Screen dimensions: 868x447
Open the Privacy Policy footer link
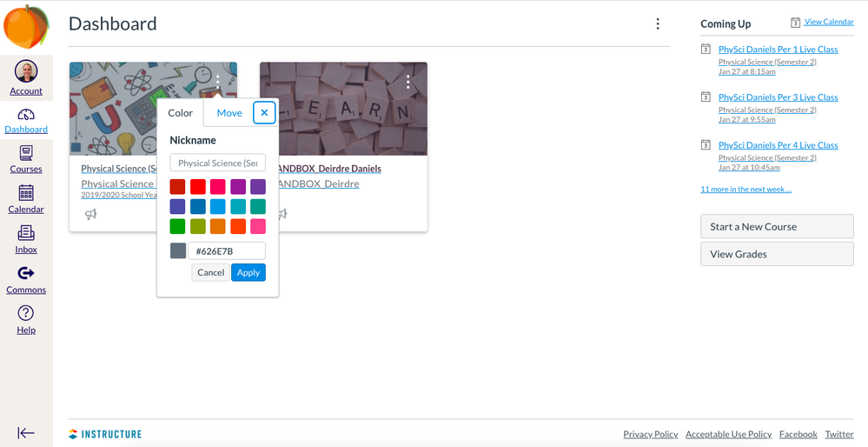(x=651, y=434)
